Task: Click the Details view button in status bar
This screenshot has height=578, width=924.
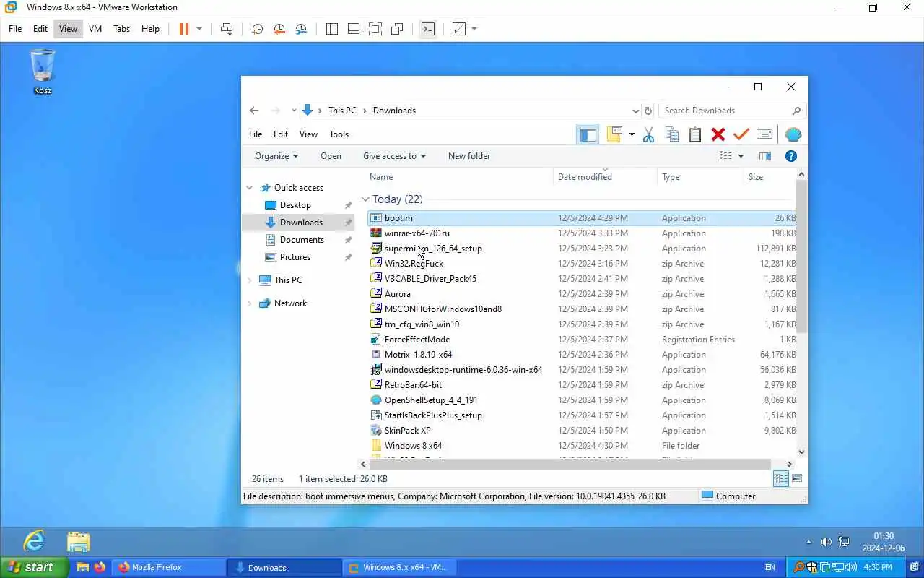Action: tap(781, 478)
